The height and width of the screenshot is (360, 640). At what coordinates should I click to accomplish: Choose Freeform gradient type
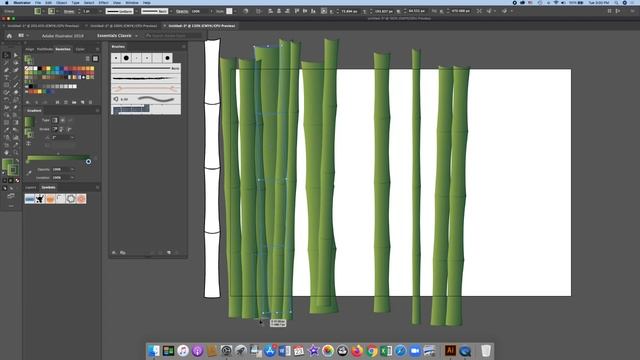coord(70,120)
